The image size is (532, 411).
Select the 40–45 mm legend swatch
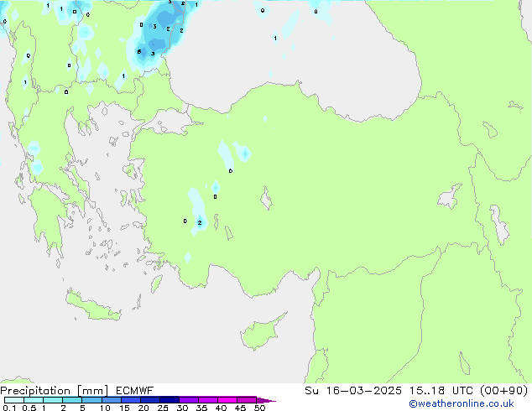pos(227,400)
